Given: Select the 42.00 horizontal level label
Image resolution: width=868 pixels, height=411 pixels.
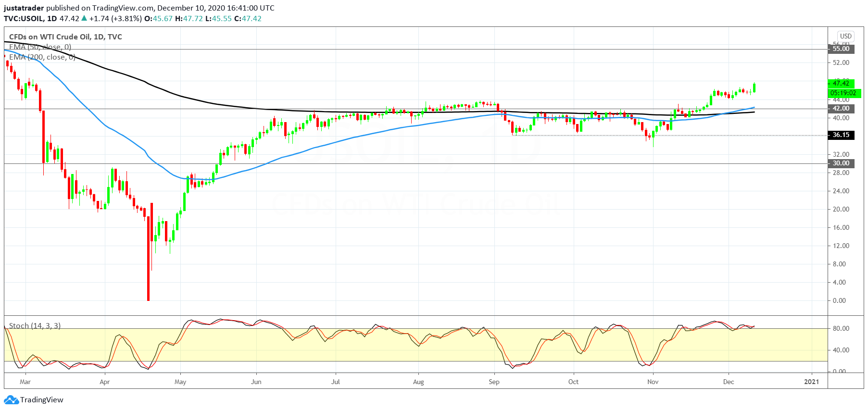Looking at the screenshot, I should tap(841, 109).
